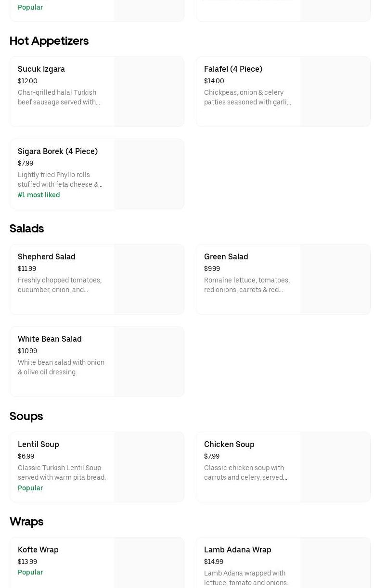Click the Green Salad picture area
This screenshot has width=387, height=588.
click(x=335, y=280)
